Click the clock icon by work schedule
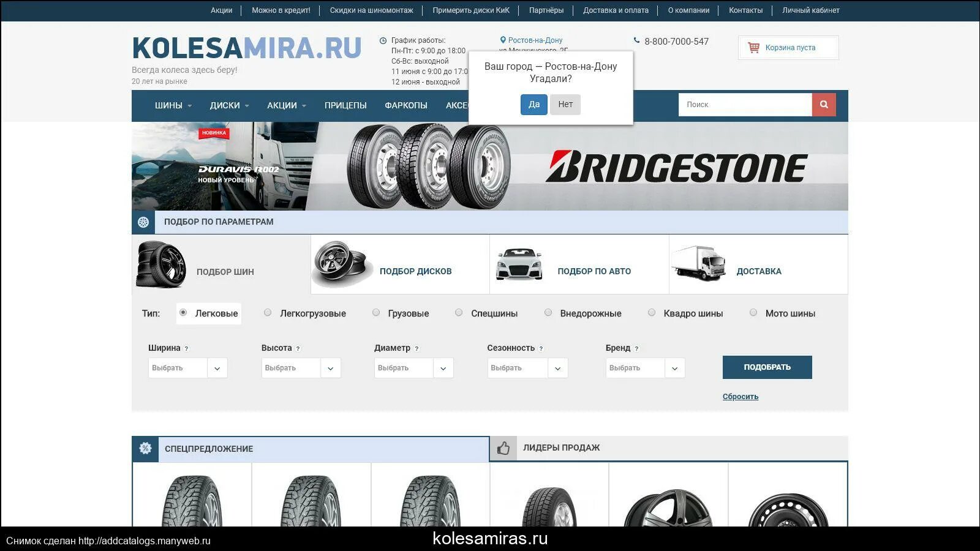This screenshot has width=980, height=551. tap(383, 40)
